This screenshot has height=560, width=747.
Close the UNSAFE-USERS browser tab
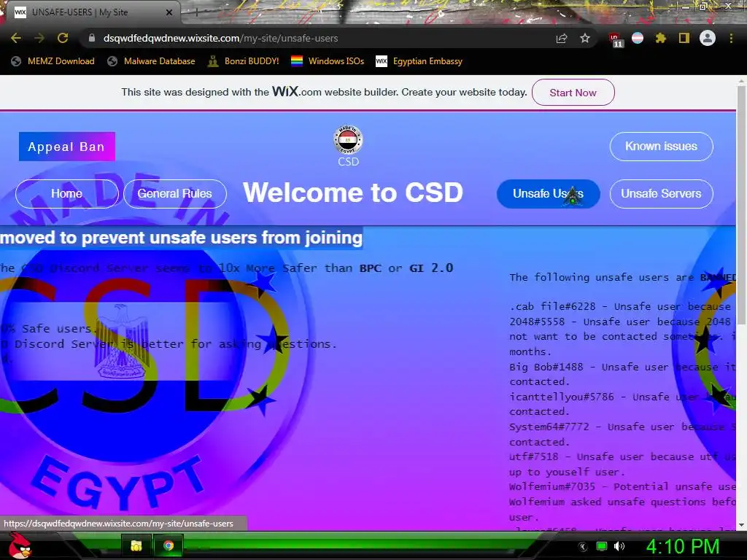point(169,12)
